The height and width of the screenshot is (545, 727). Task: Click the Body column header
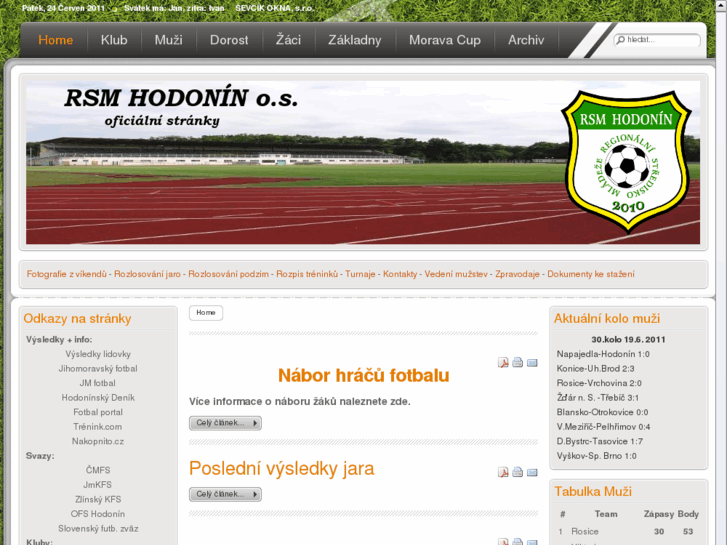pos(688,514)
